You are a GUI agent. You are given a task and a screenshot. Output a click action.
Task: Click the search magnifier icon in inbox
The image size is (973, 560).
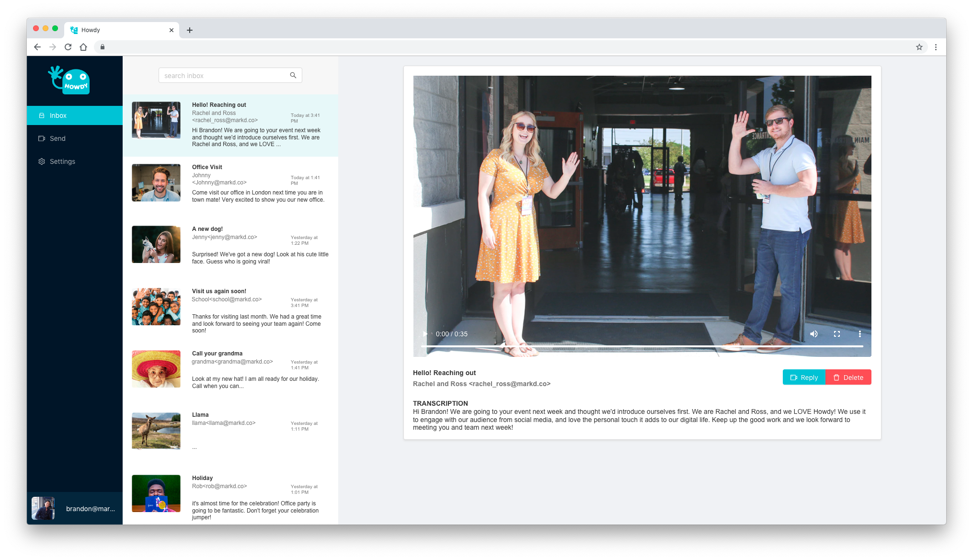[x=293, y=75]
